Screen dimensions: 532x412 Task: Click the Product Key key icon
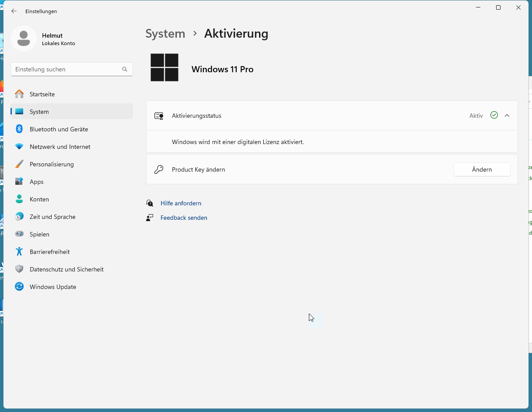159,169
